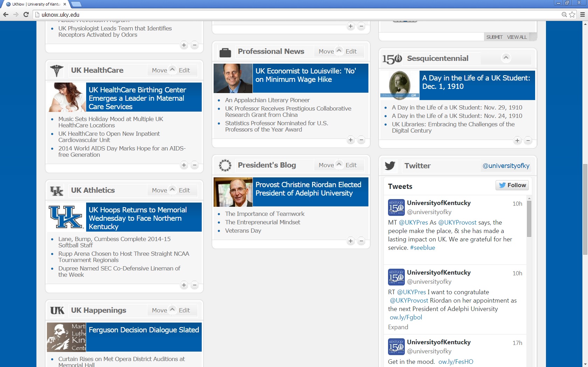Viewport: 588px width, 367px height.
Task: Expand the second tweet via Expand link
Action: click(x=398, y=327)
